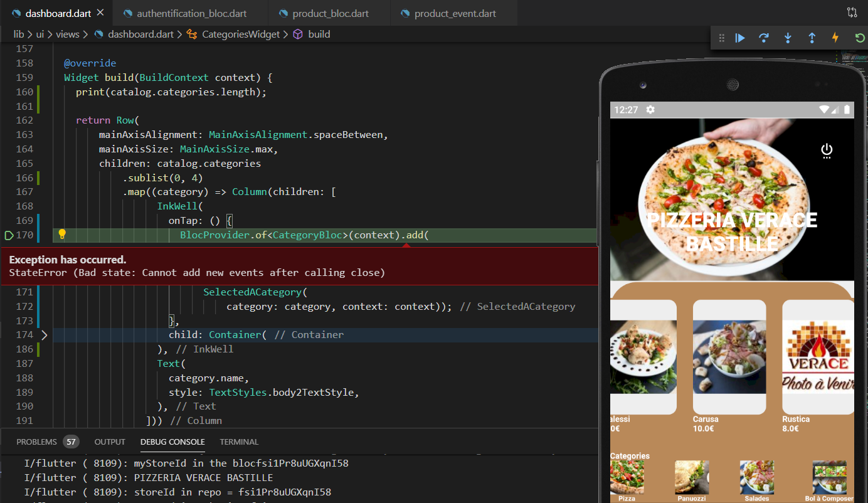Click the views breadcrumb segment
Screen dimensions: 868x503
(x=68, y=34)
